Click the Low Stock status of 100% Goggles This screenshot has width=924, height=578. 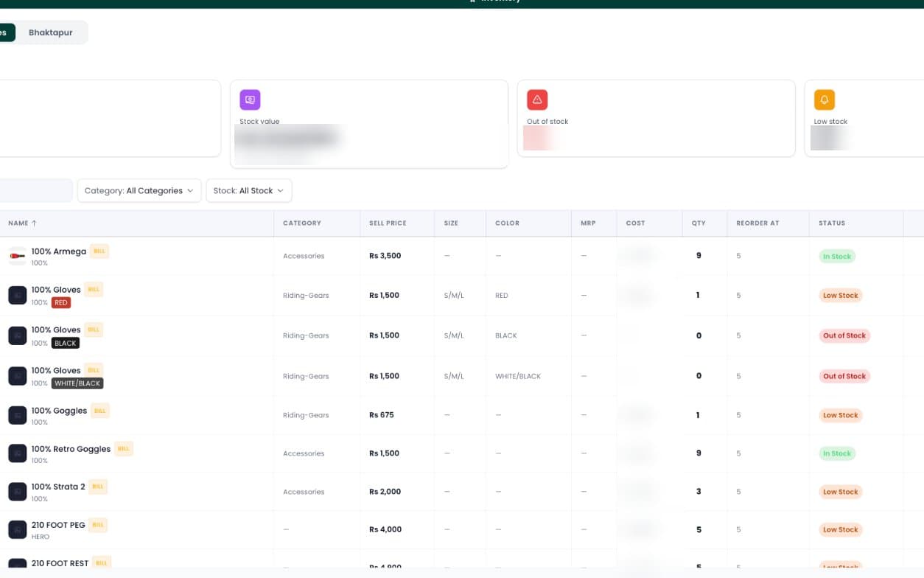coord(841,415)
